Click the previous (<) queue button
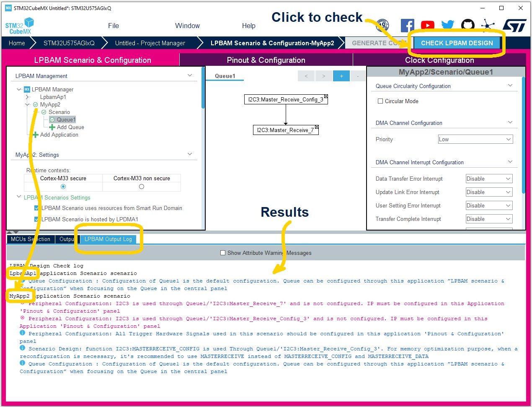The image size is (532, 407). tap(306, 76)
